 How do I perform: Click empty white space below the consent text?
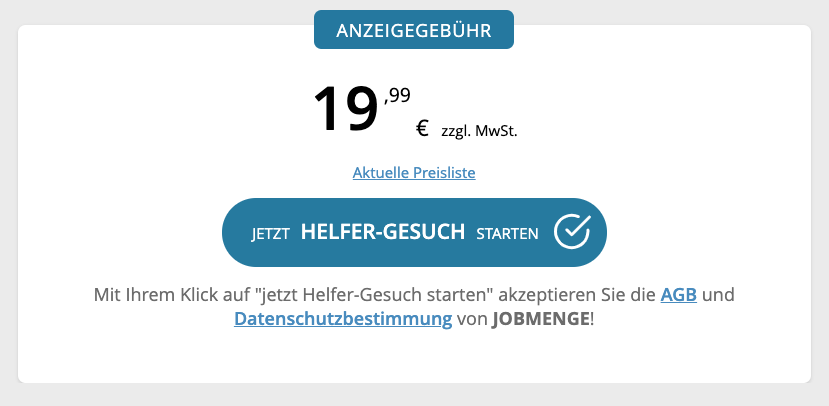pos(414,357)
